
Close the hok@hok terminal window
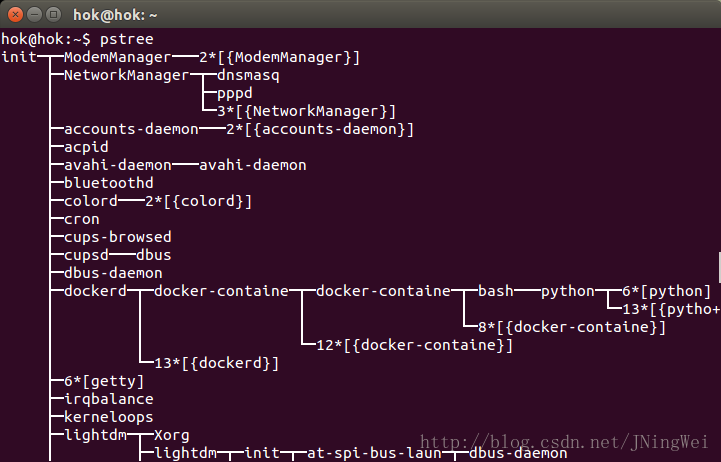coord(12,14)
